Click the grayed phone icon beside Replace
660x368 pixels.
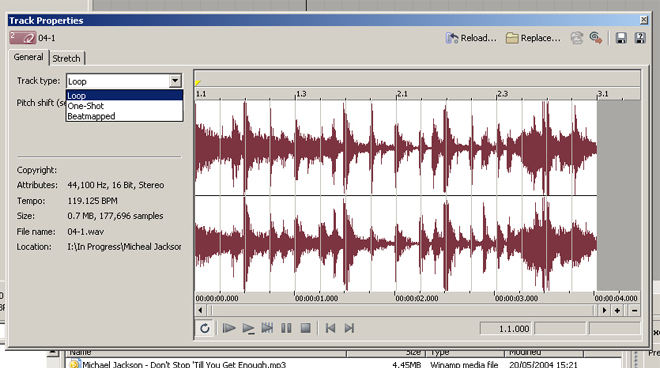pyautogui.click(x=577, y=38)
